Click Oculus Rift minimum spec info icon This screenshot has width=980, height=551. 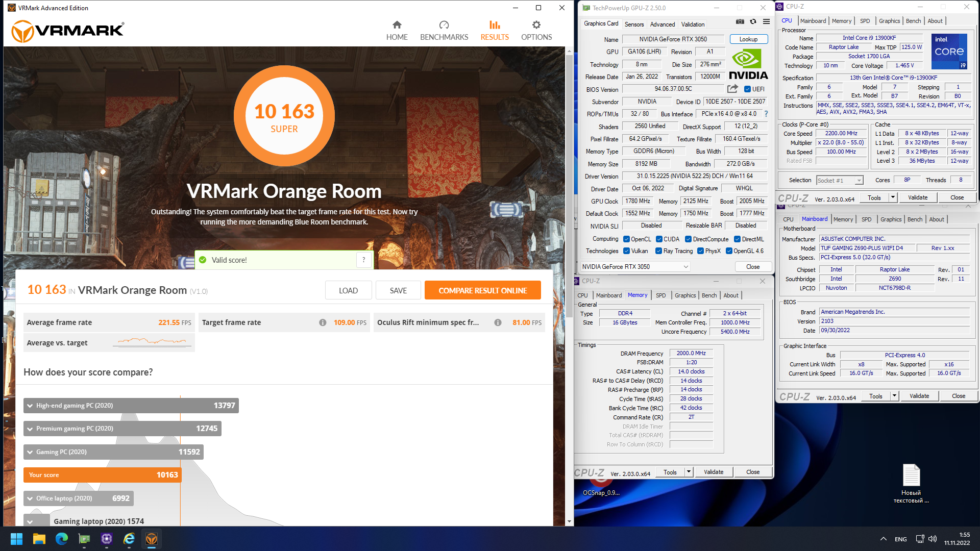point(498,322)
